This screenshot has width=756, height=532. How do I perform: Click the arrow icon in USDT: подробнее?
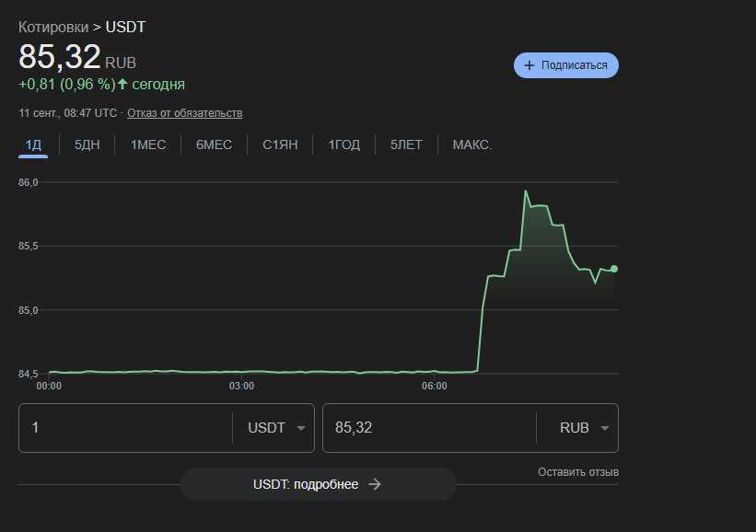click(x=375, y=484)
